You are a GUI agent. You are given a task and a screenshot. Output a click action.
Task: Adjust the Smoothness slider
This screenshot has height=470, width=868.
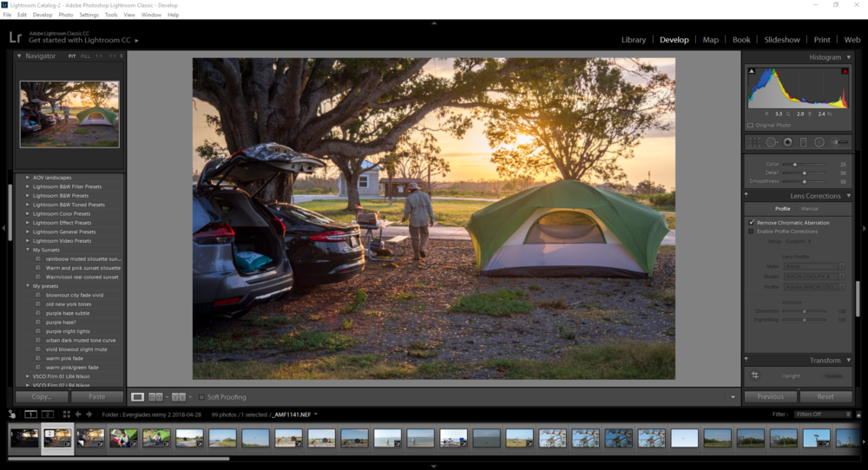click(x=805, y=181)
